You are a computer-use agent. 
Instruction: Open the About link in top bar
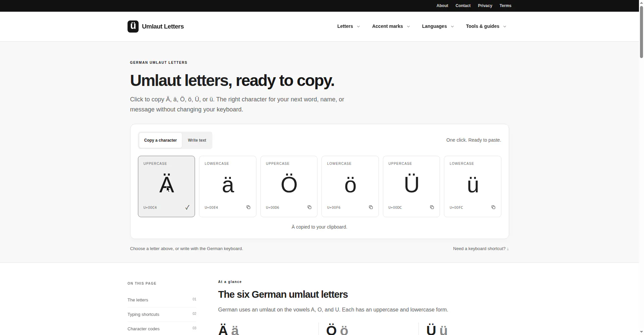[x=442, y=6]
